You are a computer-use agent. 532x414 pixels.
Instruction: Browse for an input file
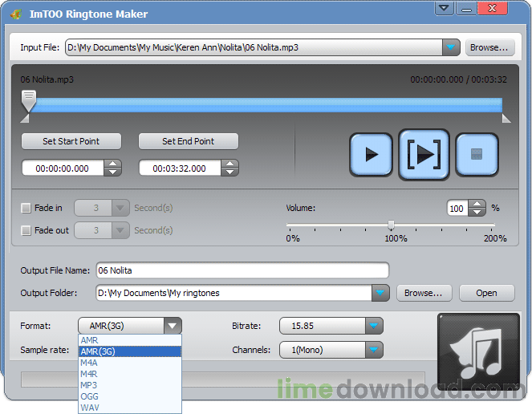click(x=490, y=47)
